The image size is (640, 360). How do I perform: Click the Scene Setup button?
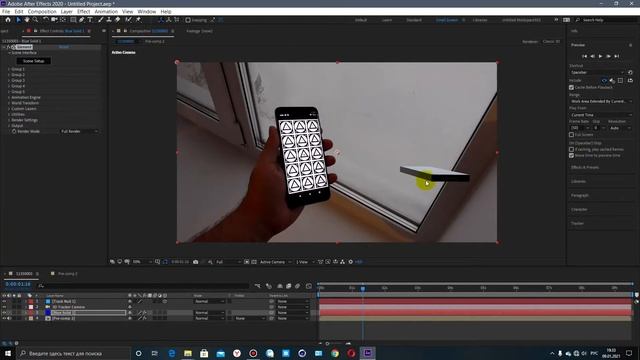(33, 61)
